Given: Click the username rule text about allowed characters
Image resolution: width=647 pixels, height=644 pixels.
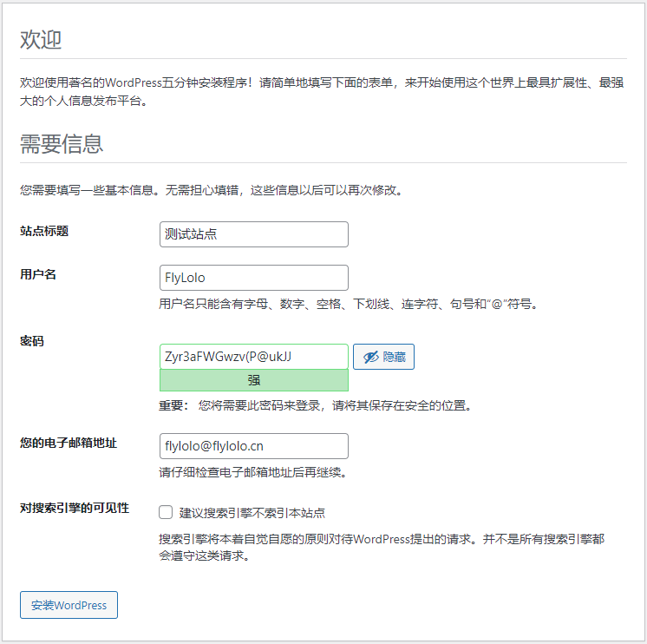Looking at the screenshot, I should (x=349, y=305).
